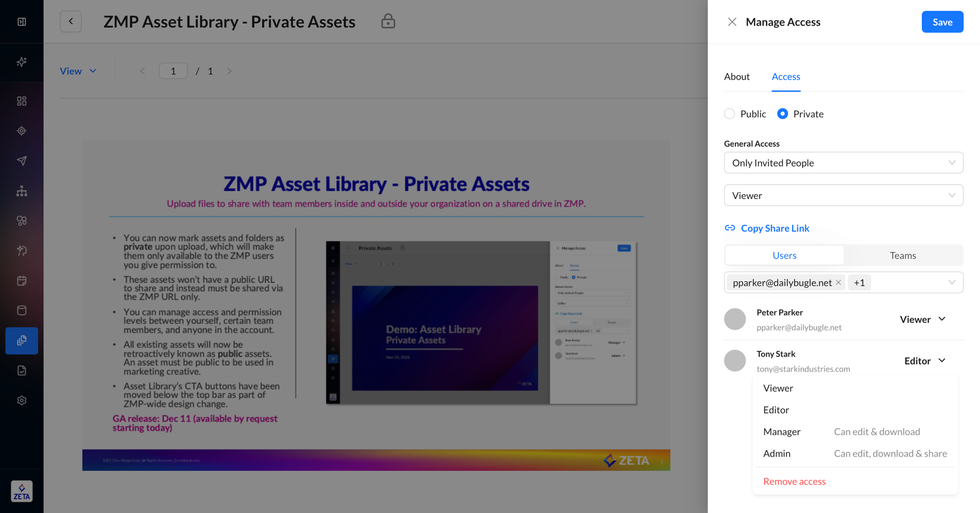Open the hierarchy org chart icon
The image size is (980, 513).
(21, 191)
